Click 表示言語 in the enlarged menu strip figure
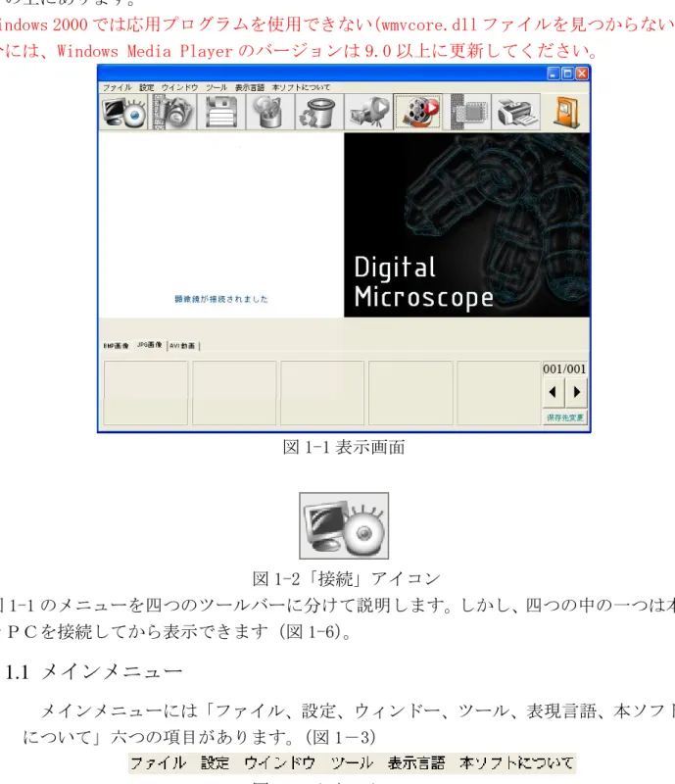Viewport: 675px width, 784px height. click(416, 763)
